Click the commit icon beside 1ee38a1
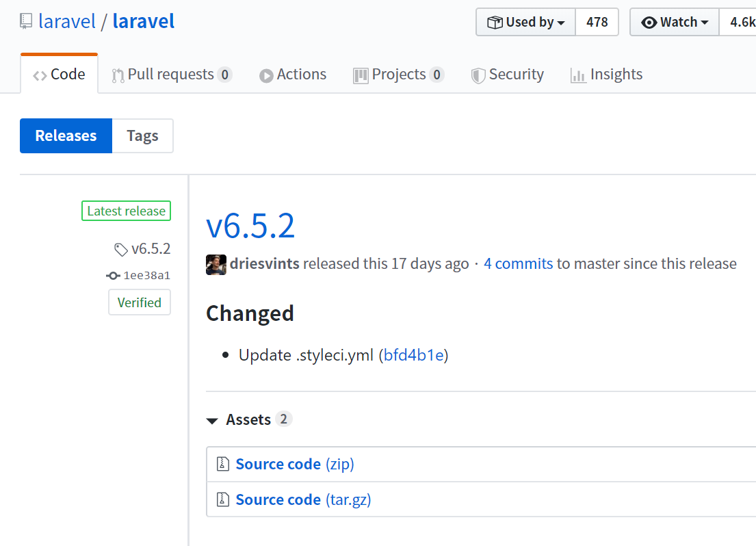Image resolution: width=756 pixels, height=546 pixels. point(113,275)
